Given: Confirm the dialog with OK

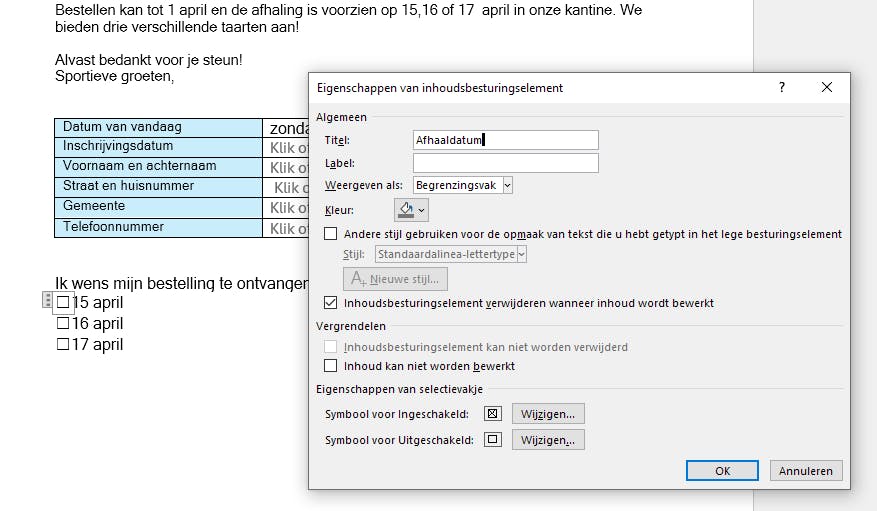Looking at the screenshot, I should coord(722,470).
